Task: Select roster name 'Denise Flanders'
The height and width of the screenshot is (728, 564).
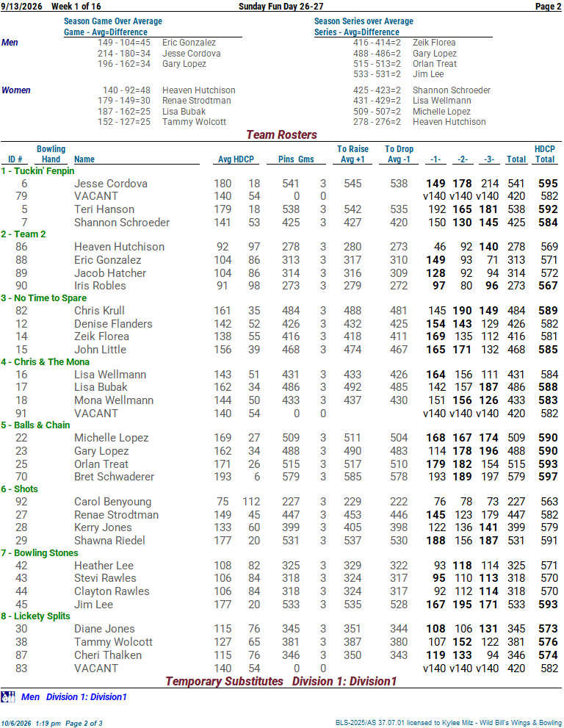Action: [x=113, y=324]
